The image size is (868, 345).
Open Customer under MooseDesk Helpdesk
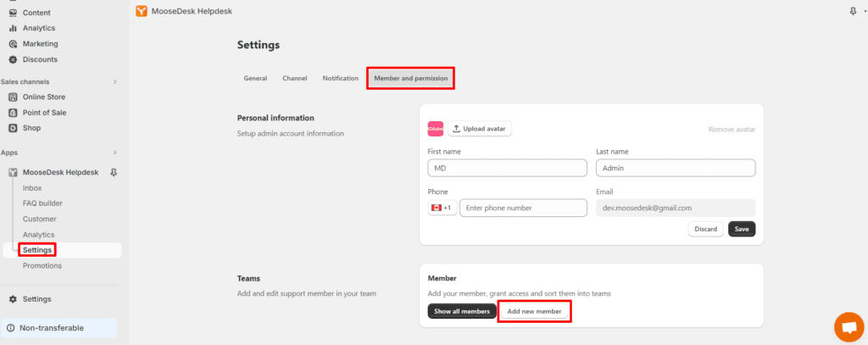[39, 219]
